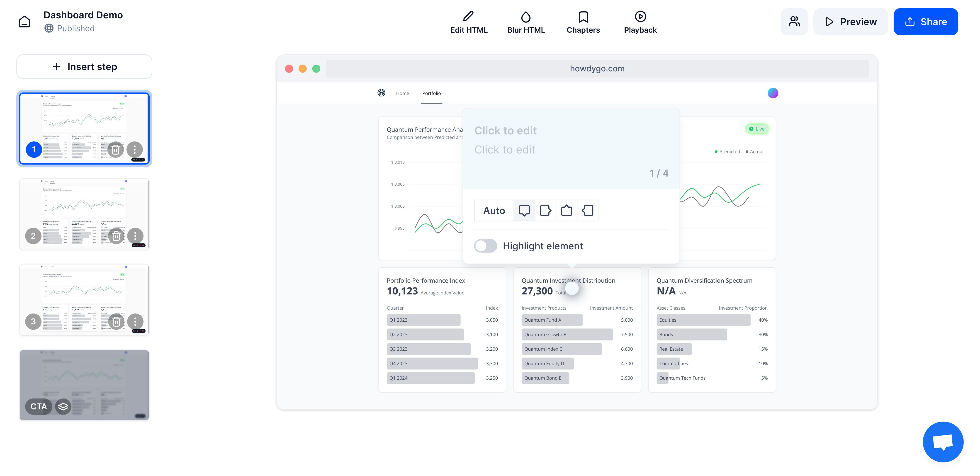
Task: Select the Auto tooltip position option
Action: pyautogui.click(x=494, y=210)
